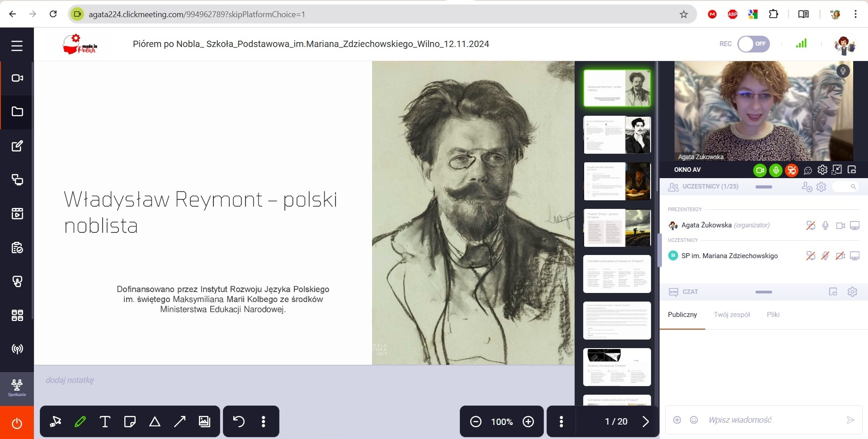Select the screen sharing icon in sidebar
Screen dimensions: 868x439
click(17, 179)
